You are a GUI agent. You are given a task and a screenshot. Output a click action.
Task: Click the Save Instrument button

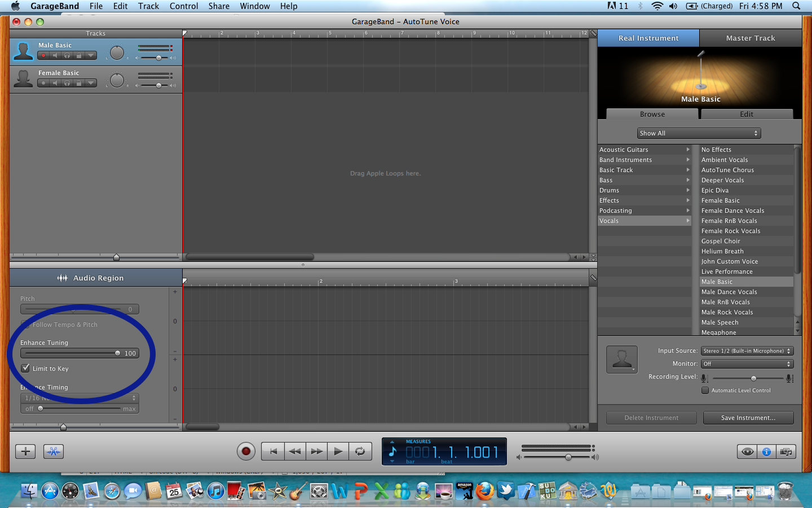click(x=748, y=418)
